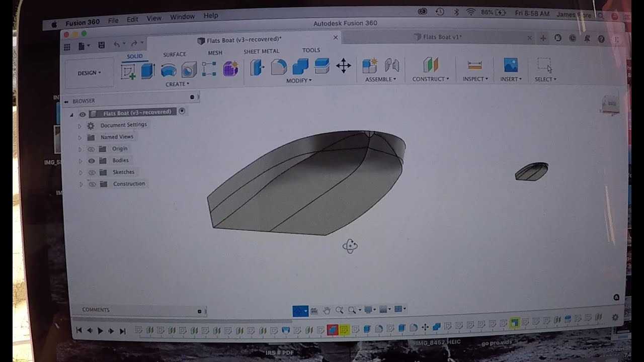The height and width of the screenshot is (362, 644).
Task: Click red highlighted timeline feature marker
Action: pyautogui.click(x=333, y=330)
